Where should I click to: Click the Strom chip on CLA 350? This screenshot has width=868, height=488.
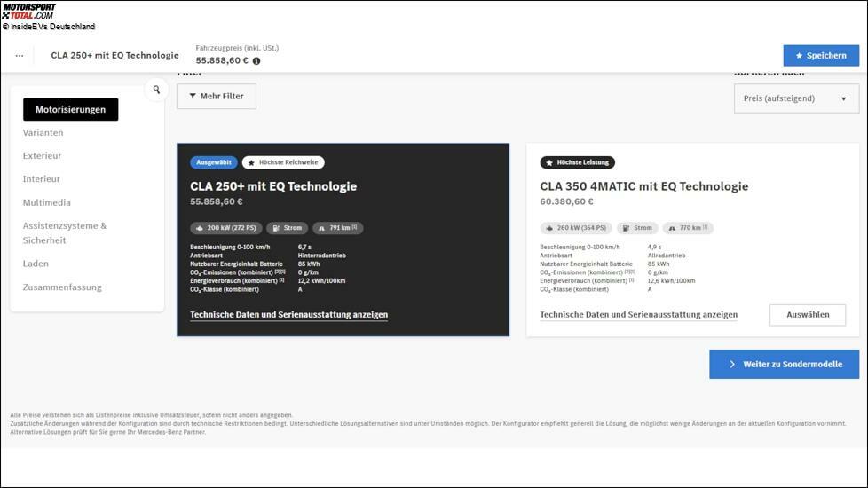coord(637,228)
